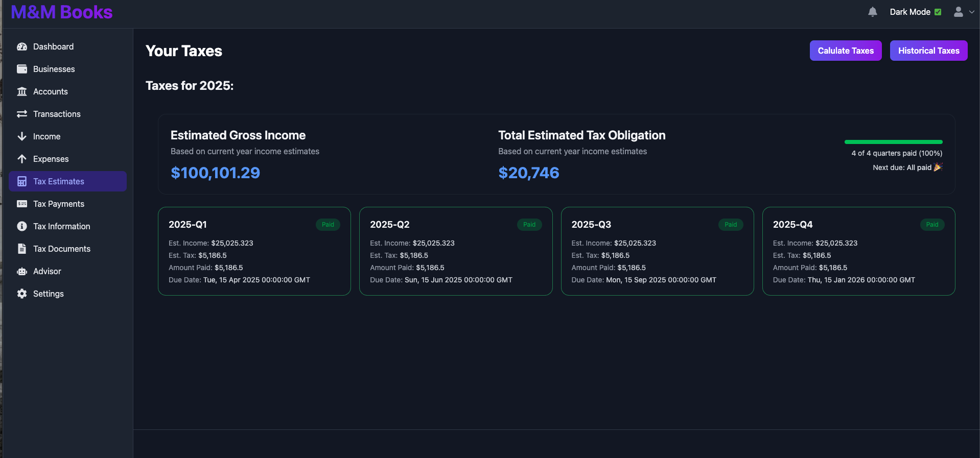This screenshot has width=980, height=458.
Task: Click the Expenses up-arrow icon
Action: [22, 159]
